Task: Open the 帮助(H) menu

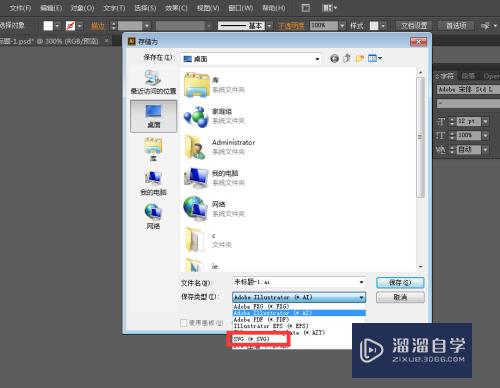Action: coord(273,8)
